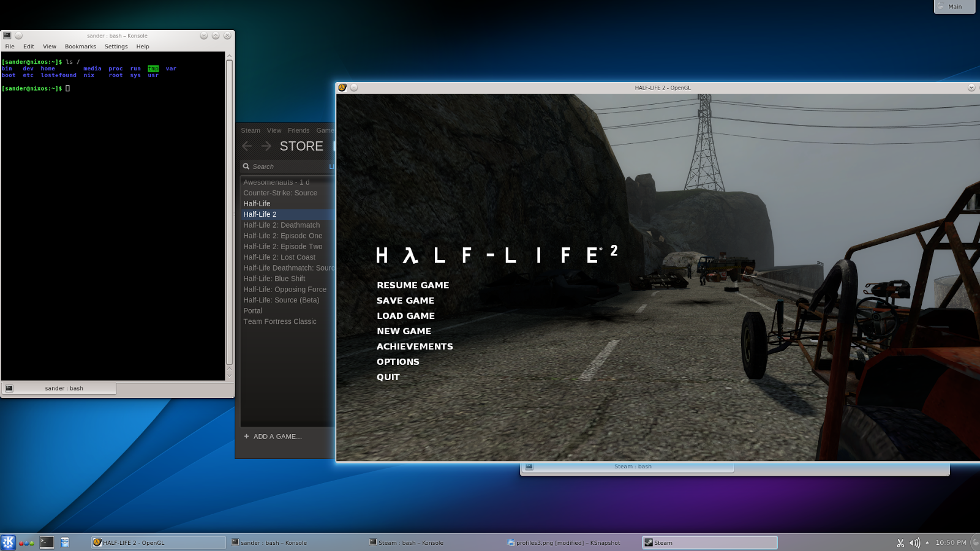The height and width of the screenshot is (551, 980).
Task: Launch the Konsole terminal from the panel
Action: pos(47,542)
